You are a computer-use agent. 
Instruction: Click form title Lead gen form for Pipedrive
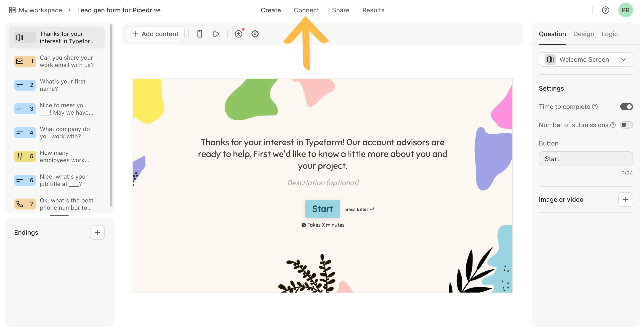pyautogui.click(x=119, y=10)
